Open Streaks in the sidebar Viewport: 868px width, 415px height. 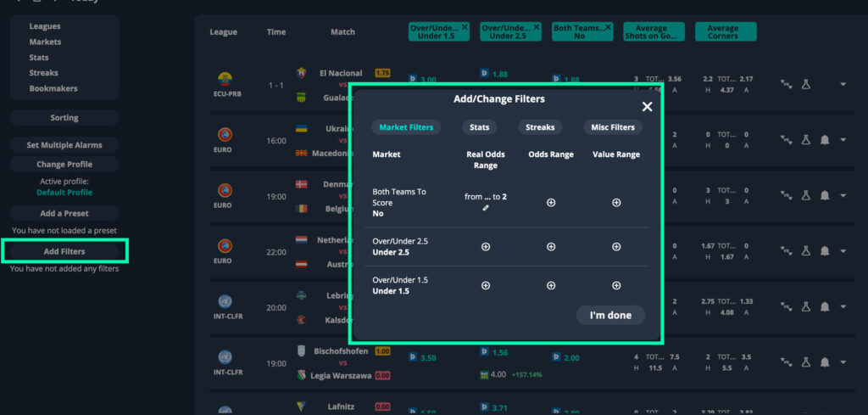coord(44,73)
